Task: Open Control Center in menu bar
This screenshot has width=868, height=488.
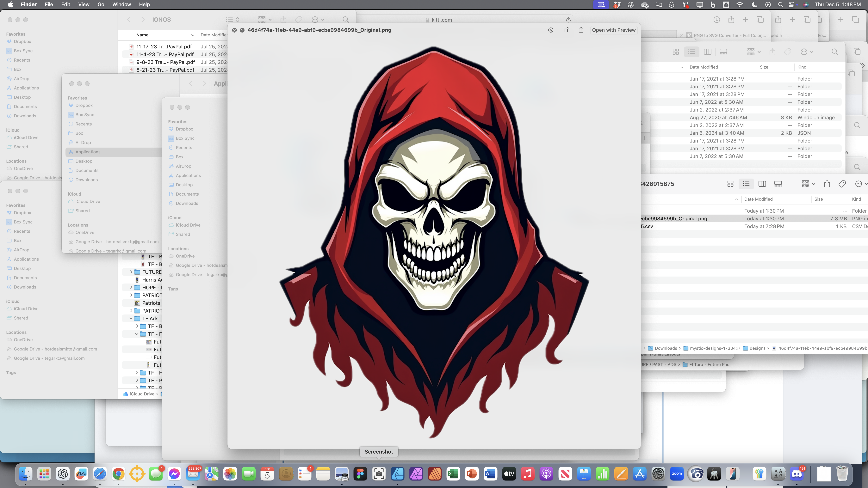Action: coord(792,4)
